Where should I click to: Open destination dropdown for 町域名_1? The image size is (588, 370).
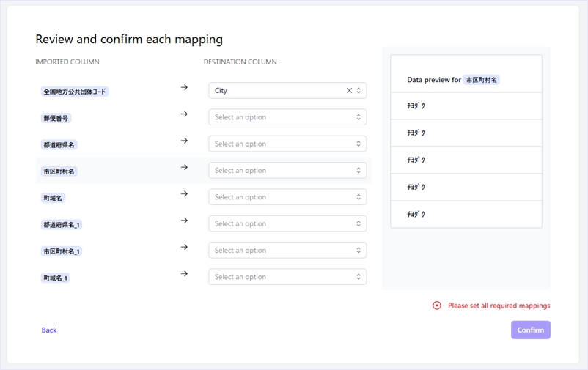click(x=287, y=277)
